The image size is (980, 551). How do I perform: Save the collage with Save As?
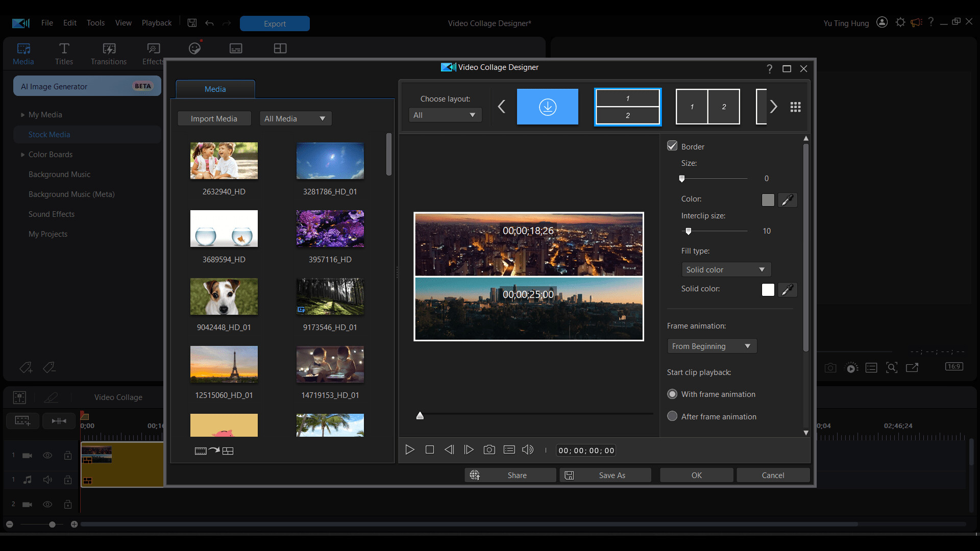point(605,475)
